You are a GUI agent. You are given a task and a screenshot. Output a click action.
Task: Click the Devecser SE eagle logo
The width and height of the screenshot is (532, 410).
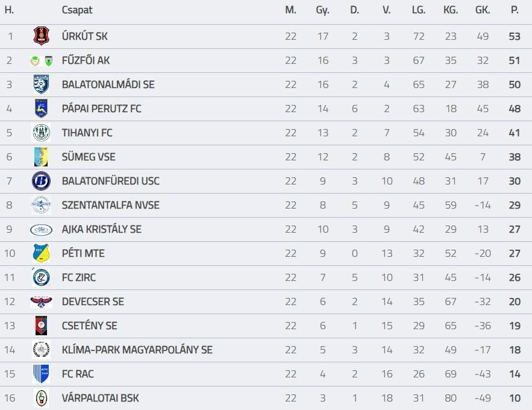[41, 301]
